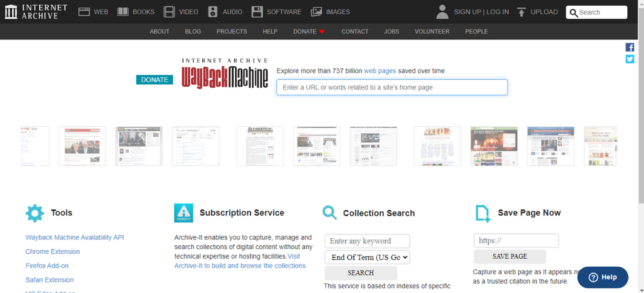Select the Upload arrow icon

522,12
